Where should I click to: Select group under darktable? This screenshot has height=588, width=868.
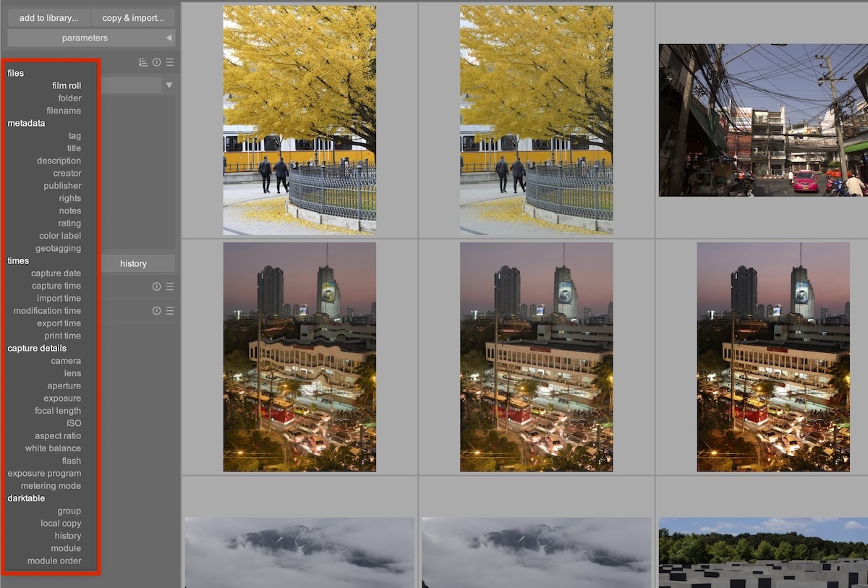click(69, 511)
